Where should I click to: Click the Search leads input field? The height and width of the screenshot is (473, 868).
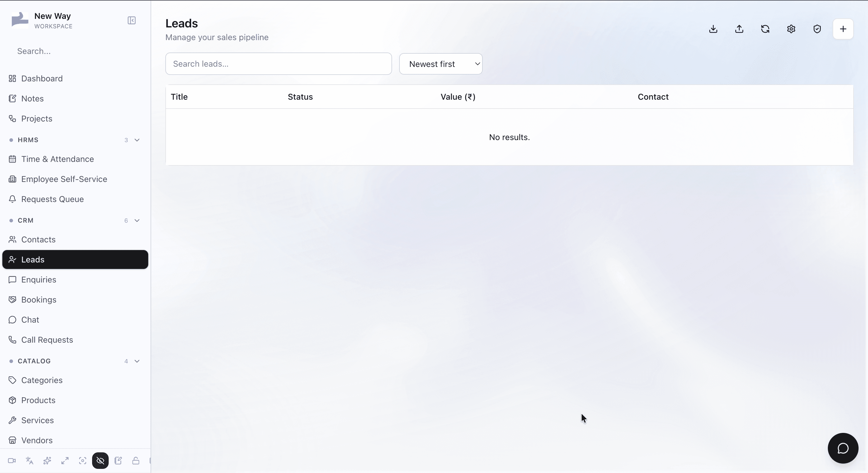[278, 64]
